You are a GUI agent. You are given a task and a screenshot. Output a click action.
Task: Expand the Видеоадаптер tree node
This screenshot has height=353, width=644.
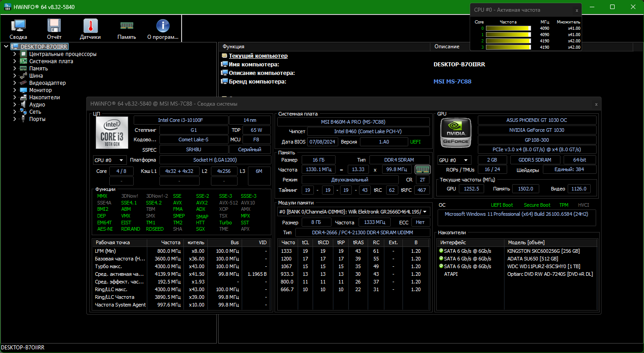coord(15,83)
